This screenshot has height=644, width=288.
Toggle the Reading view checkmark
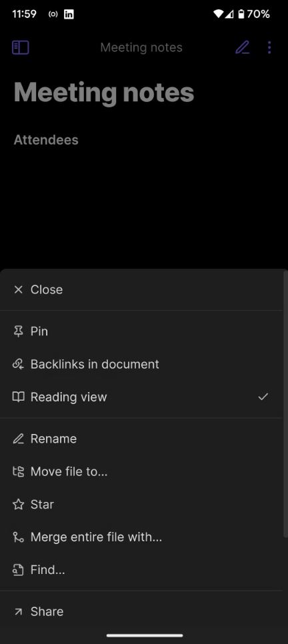click(263, 397)
